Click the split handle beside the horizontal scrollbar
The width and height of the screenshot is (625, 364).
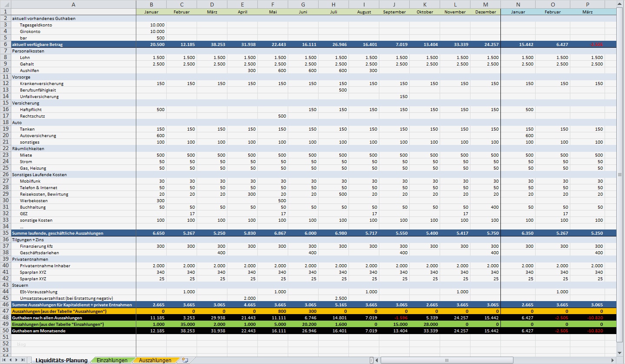click(371, 360)
